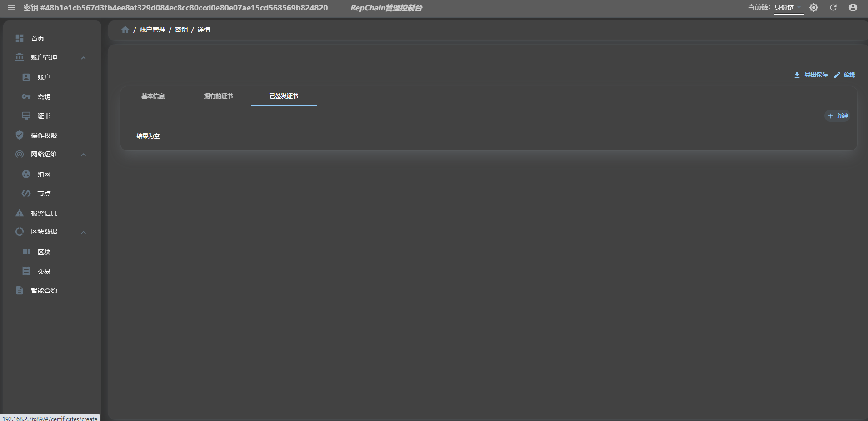868x421 pixels.
Task: Click the plus icon beside 新建
Action: coord(830,116)
